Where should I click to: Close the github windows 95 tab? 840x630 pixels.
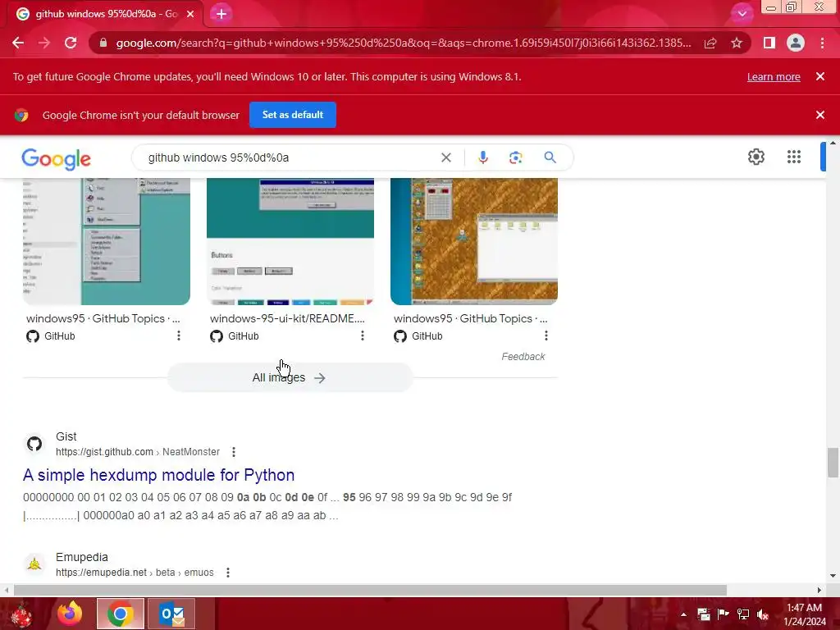pyautogui.click(x=190, y=14)
